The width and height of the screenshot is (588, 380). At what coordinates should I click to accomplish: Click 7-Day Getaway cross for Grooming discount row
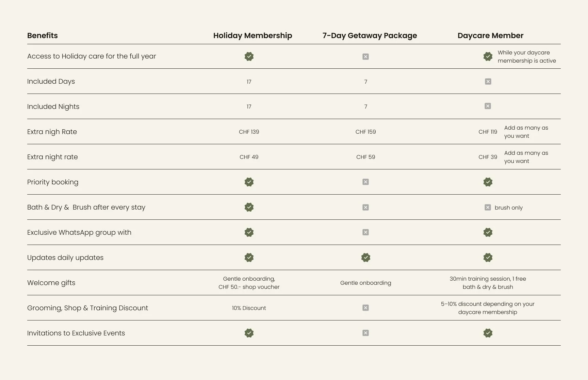coord(365,308)
